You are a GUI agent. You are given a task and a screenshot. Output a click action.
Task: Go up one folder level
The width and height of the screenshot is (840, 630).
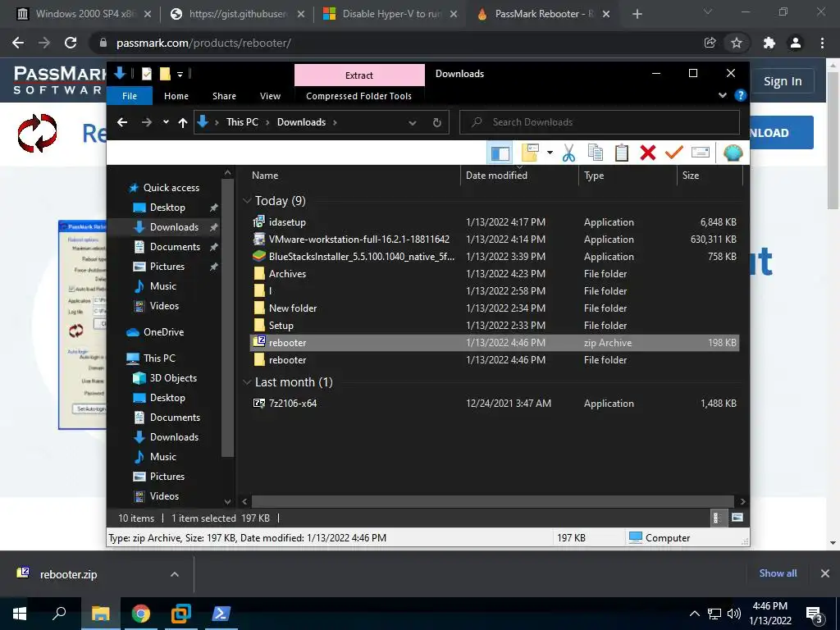pyautogui.click(x=183, y=123)
